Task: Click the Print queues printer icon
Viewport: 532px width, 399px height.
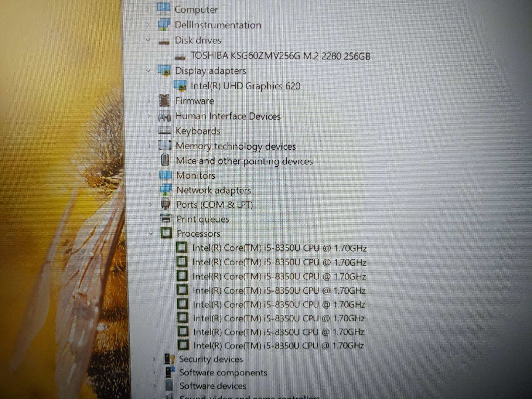Action: pyautogui.click(x=166, y=218)
